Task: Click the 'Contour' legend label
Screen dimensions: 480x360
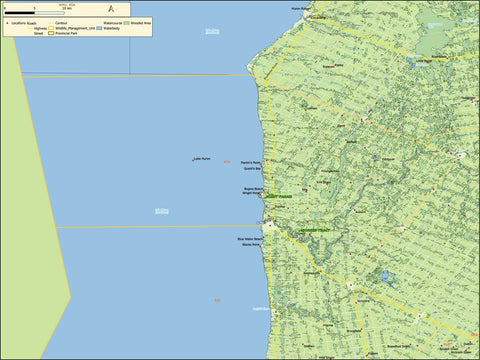Action: point(61,23)
